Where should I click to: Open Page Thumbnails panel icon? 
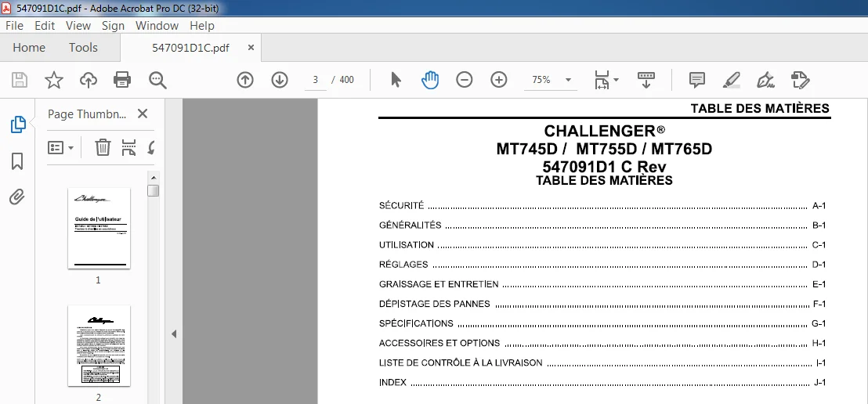point(18,124)
